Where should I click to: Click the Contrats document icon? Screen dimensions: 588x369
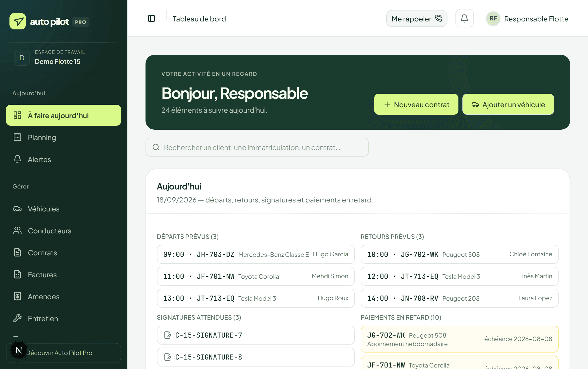(17, 252)
